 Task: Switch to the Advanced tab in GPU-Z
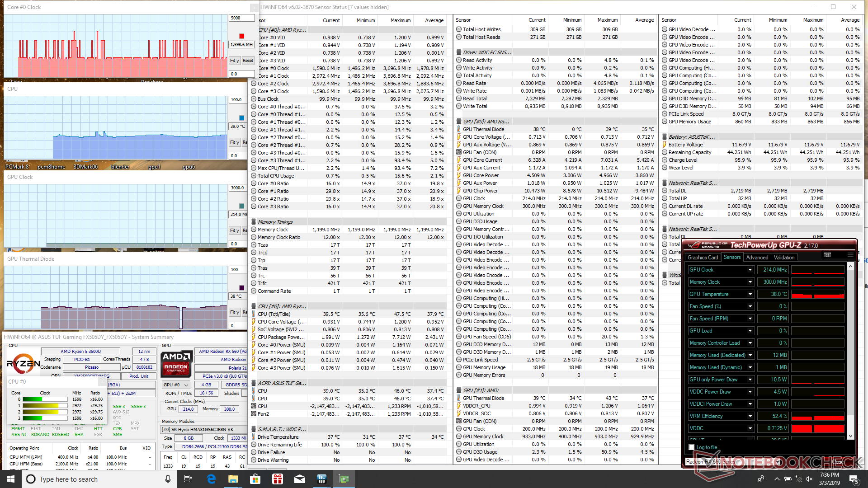click(x=757, y=258)
